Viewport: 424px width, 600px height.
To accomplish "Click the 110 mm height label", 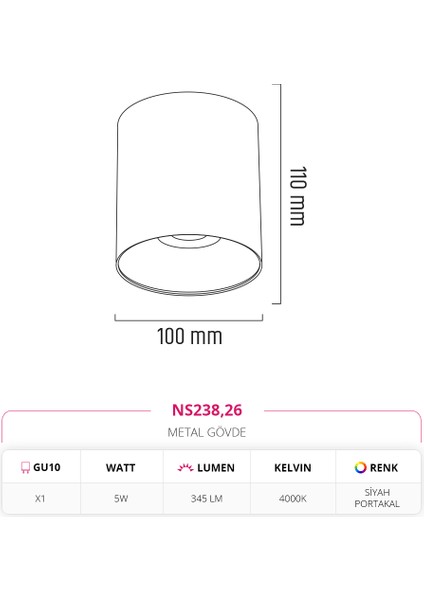I will tap(297, 196).
